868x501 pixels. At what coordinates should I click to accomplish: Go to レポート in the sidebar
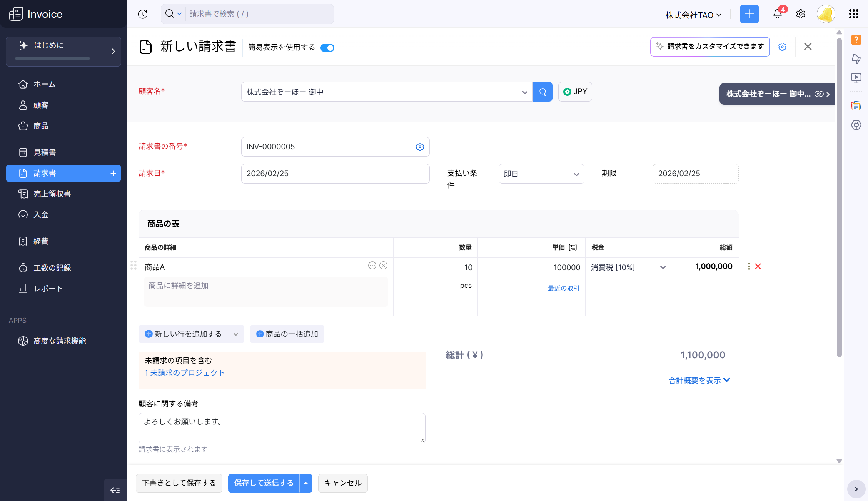pyautogui.click(x=48, y=289)
